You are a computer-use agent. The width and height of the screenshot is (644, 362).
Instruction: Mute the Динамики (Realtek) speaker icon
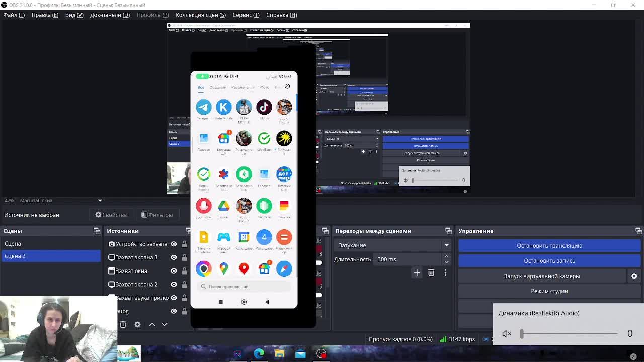(507, 334)
